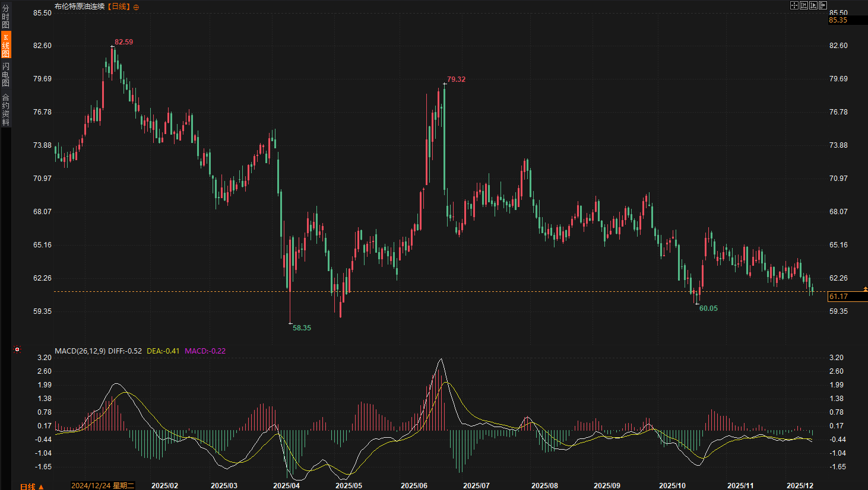Click the left MACD axis value -1.65
The width and height of the screenshot is (868, 490).
click(x=43, y=467)
